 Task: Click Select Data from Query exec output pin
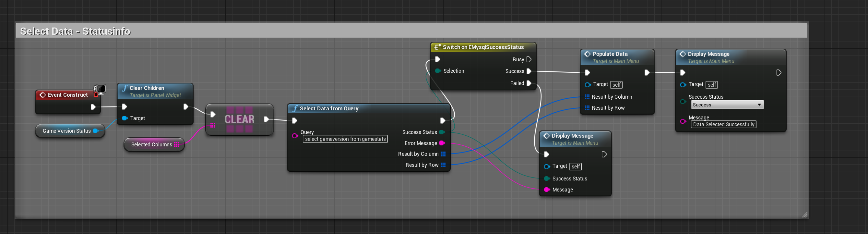443,120
